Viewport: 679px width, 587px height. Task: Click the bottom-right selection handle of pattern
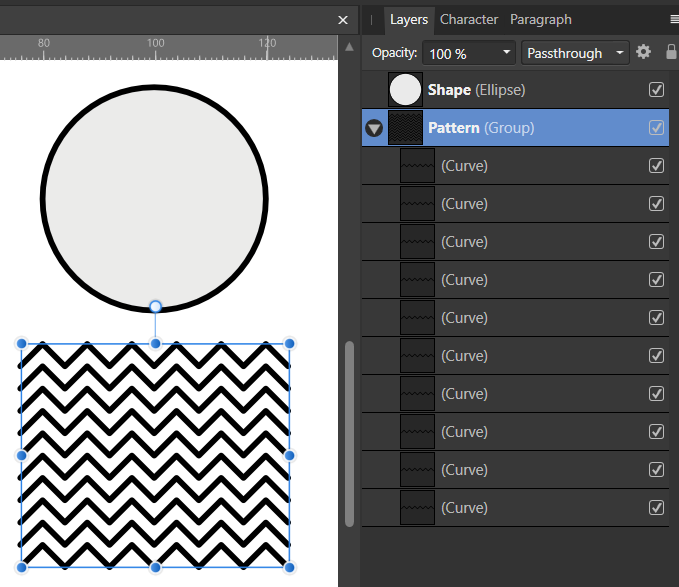(x=289, y=567)
